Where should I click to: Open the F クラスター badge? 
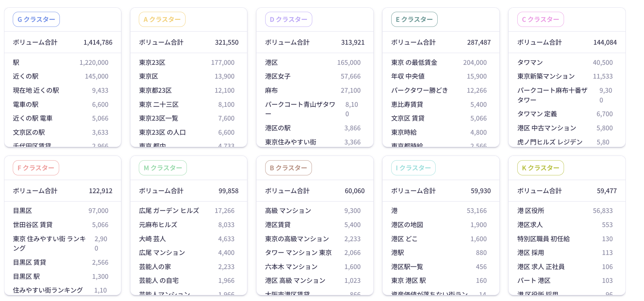[x=36, y=168]
